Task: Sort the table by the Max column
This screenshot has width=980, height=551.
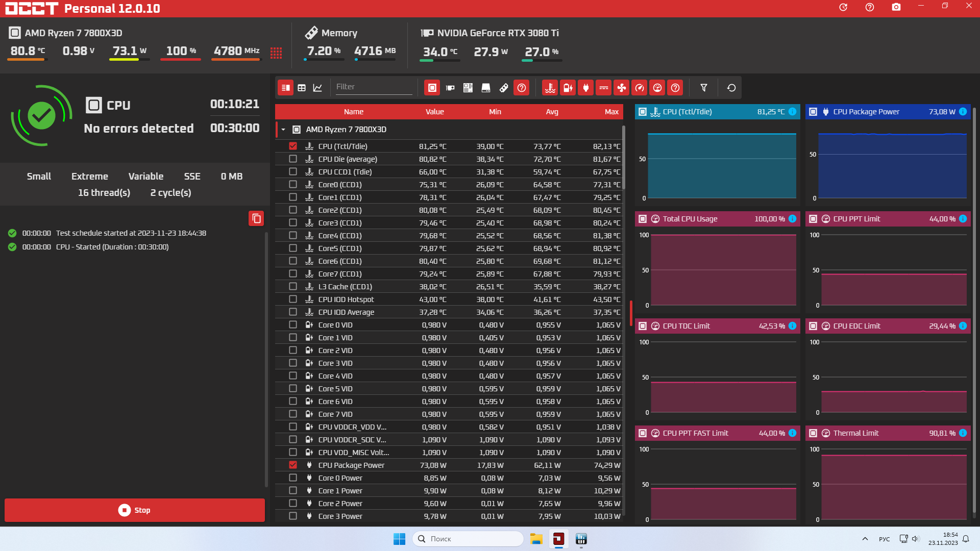Action: tap(611, 112)
